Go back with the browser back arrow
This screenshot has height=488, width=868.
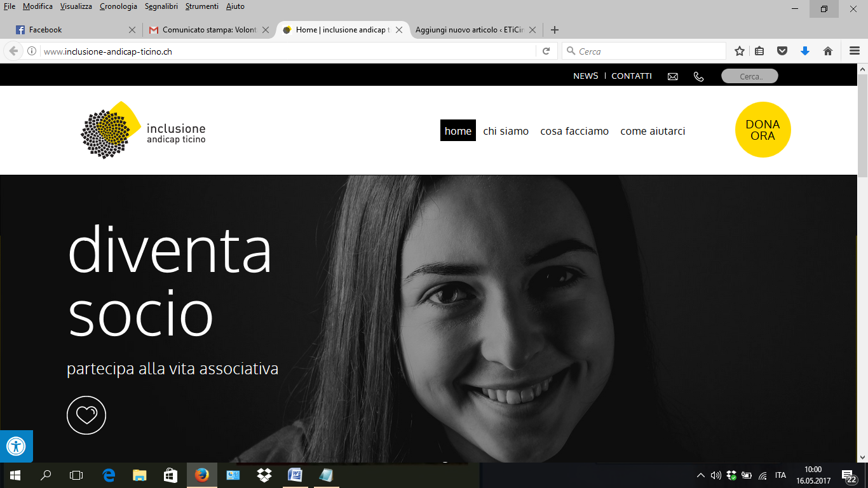click(13, 51)
